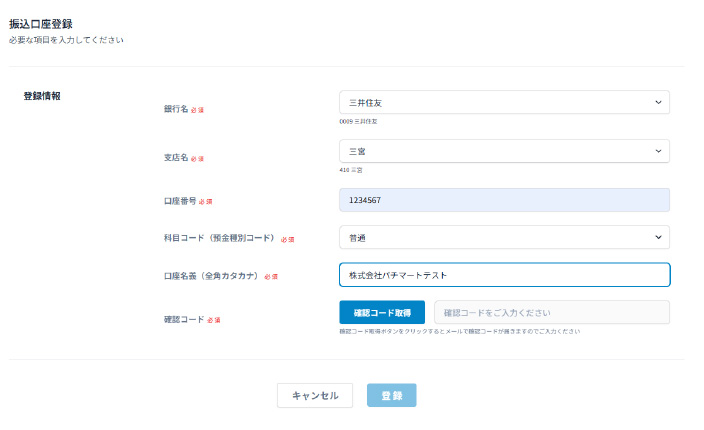The image size is (704, 430).
Task: Click the 振込口座登録 page heading
Action: (41, 23)
